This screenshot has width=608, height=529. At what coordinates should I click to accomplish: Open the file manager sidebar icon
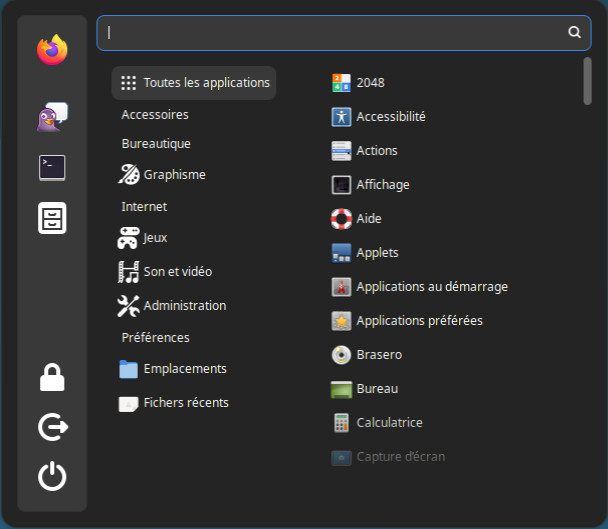[52, 218]
